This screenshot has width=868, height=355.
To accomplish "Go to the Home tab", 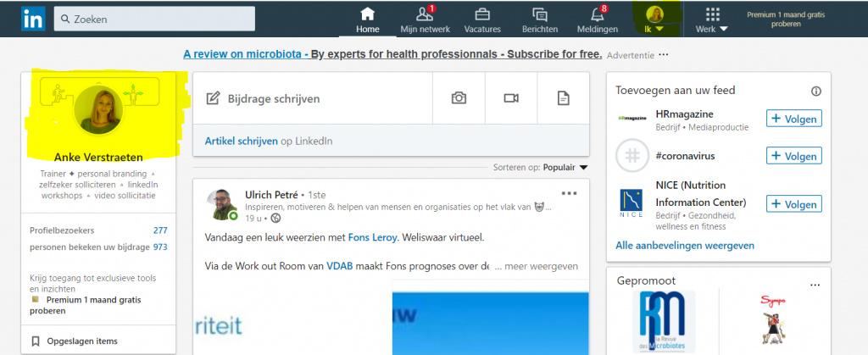I will pos(368,19).
